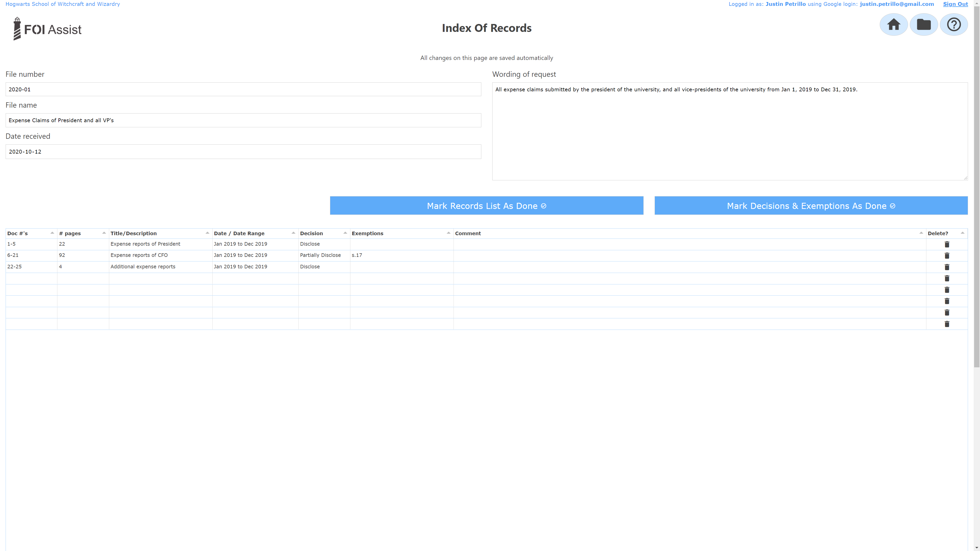Sort table by Doc #'s column arrow

tap(52, 233)
